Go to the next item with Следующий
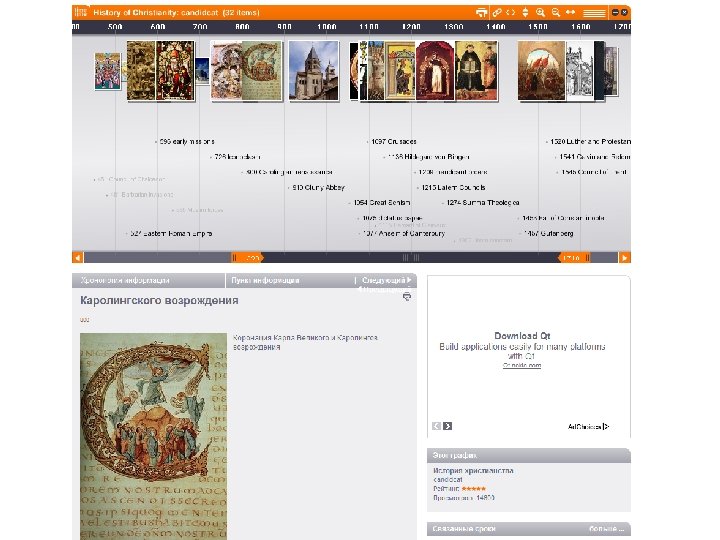Image resolution: width=720 pixels, height=540 pixels. coord(386,280)
